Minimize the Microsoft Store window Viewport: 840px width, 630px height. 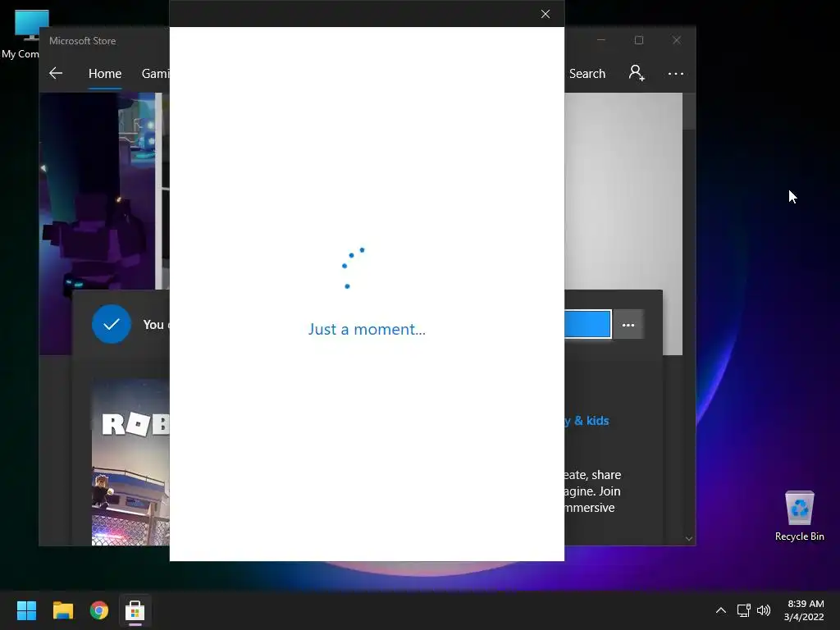(601, 40)
